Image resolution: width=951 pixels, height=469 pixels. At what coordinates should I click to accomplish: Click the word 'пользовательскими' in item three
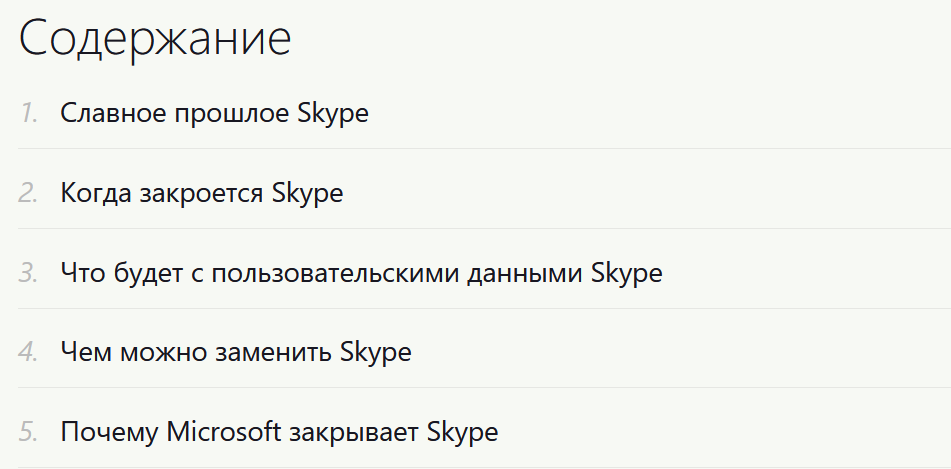click(334, 273)
